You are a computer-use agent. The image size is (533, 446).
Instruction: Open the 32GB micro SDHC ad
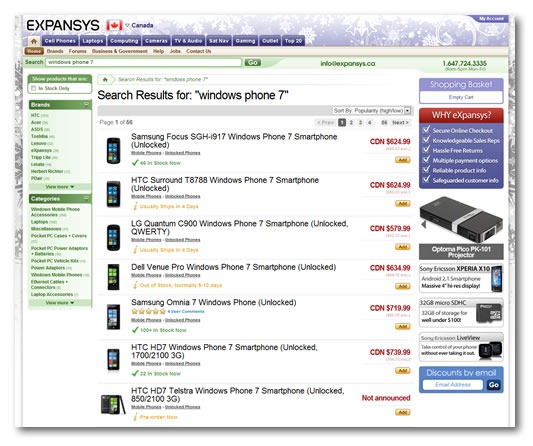pos(461,312)
